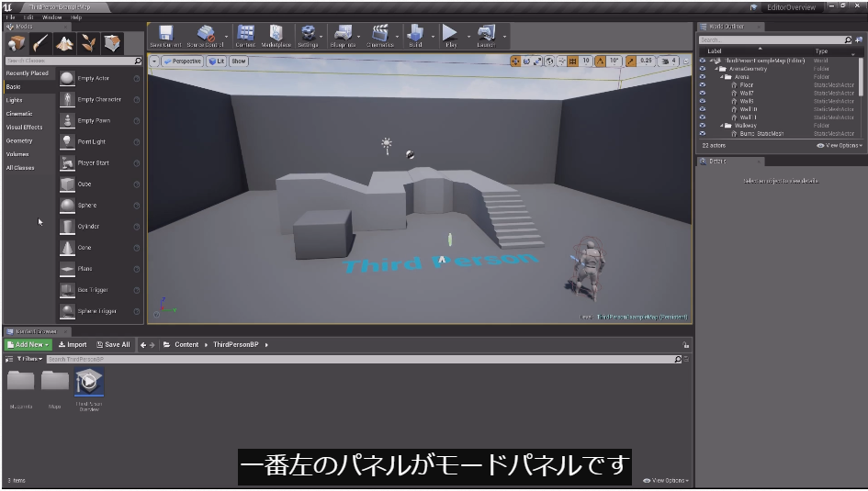868x491 pixels.
Task: Click the Cone icon in class list
Action: (67, 248)
